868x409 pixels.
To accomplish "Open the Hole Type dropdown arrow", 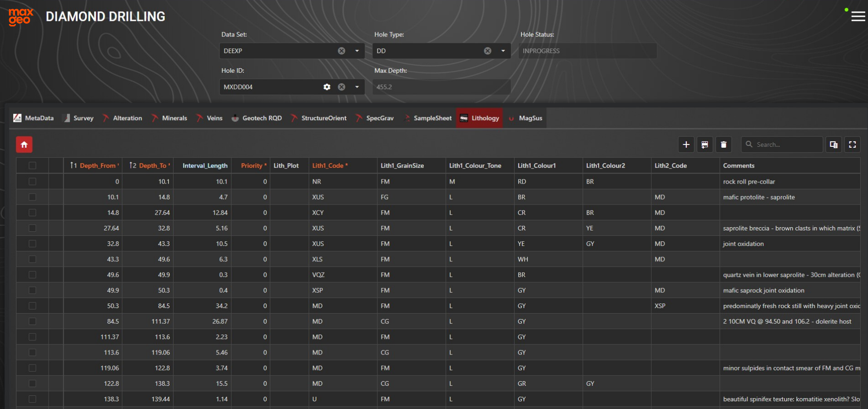I will 503,51.
